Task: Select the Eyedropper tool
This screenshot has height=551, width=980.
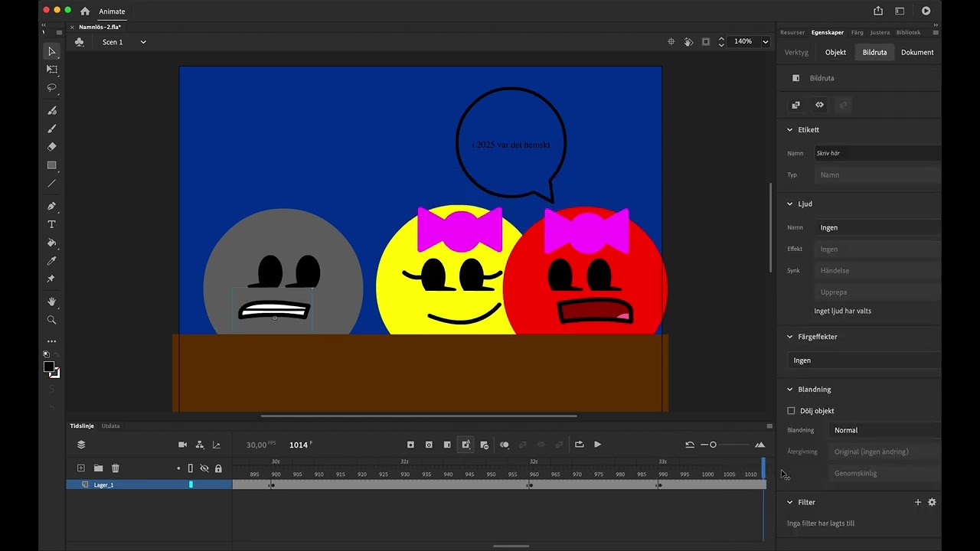Action: click(52, 261)
